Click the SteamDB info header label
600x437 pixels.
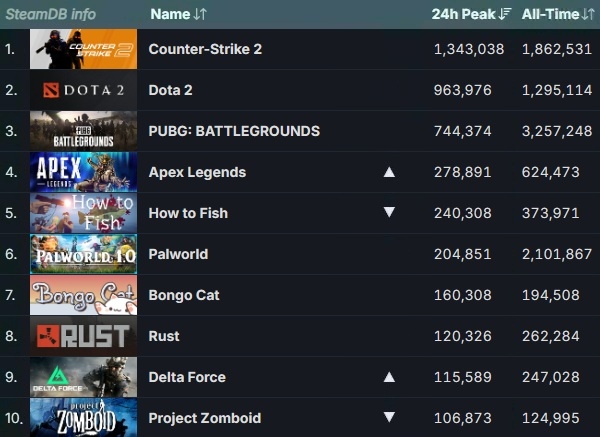51,14
